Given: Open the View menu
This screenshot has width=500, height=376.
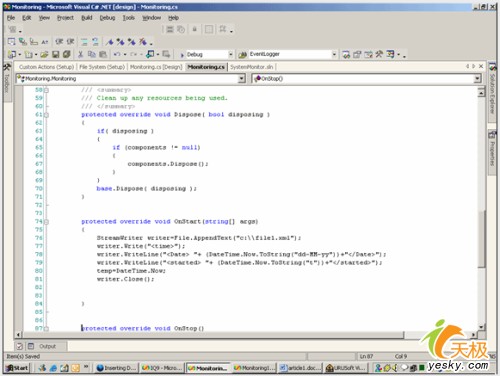Looking at the screenshot, I should click(x=44, y=18).
